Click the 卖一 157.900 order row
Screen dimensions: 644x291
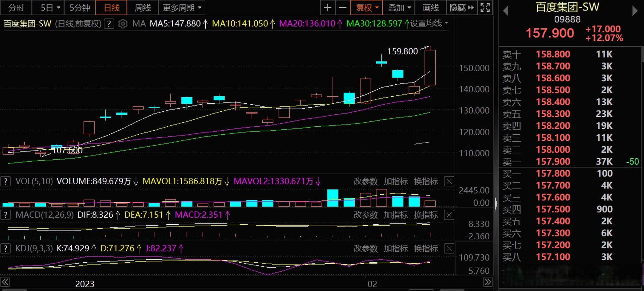pos(570,161)
